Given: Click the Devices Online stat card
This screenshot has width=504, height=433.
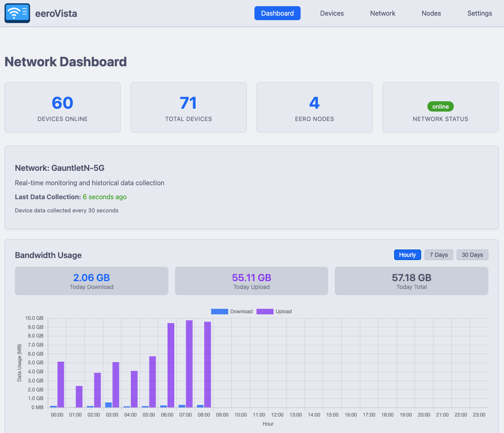Looking at the screenshot, I should tap(63, 107).
